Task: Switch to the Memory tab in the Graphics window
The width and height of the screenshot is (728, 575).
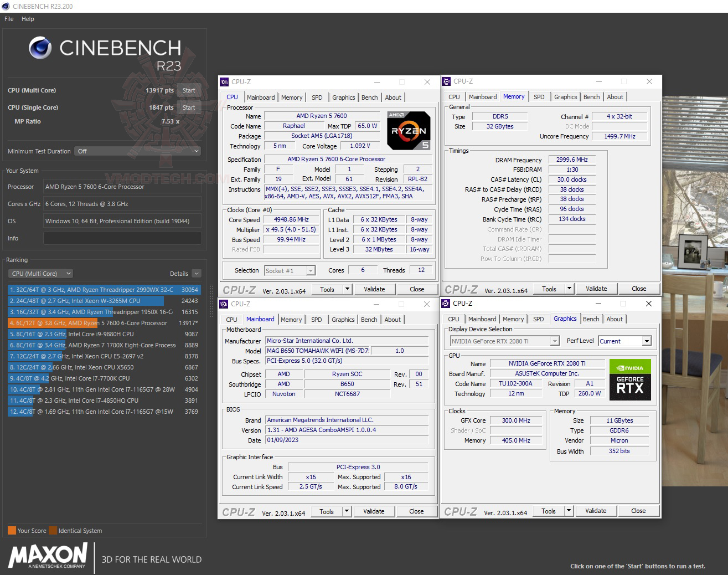Action: 513,319
